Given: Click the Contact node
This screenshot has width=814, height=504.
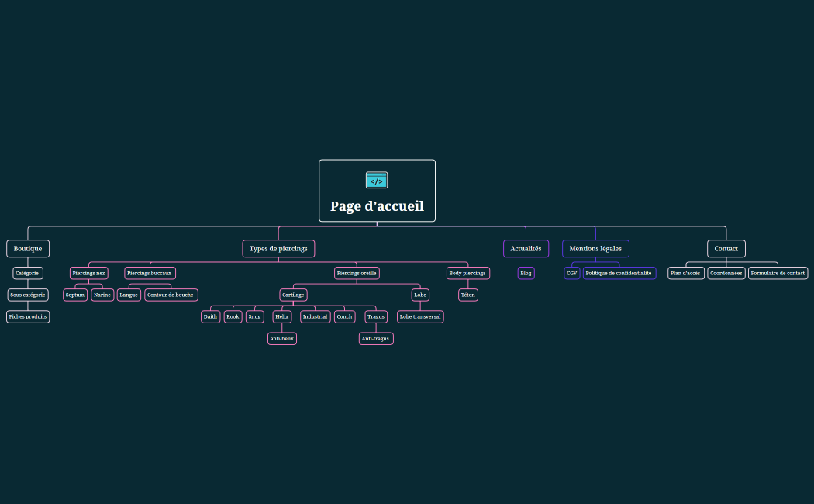Looking at the screenshot, I should pos(726,249).
